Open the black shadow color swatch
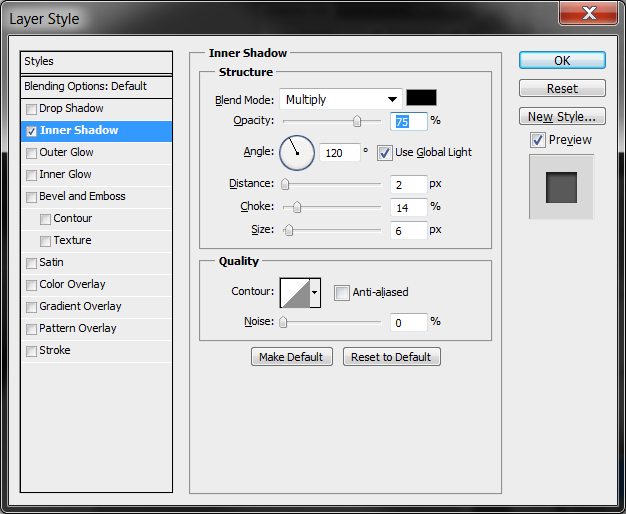The height and width of the screenshot is (514, 626). coord(421,98)
